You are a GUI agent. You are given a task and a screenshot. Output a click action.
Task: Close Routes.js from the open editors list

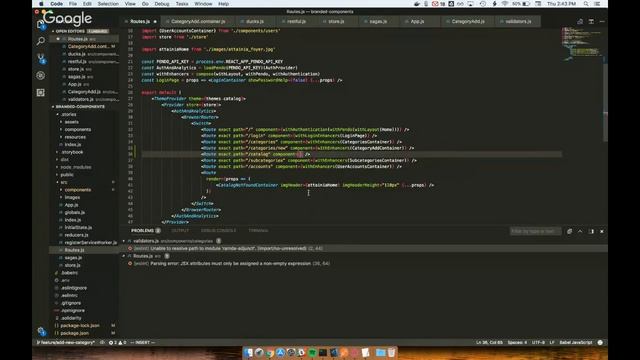58,39
